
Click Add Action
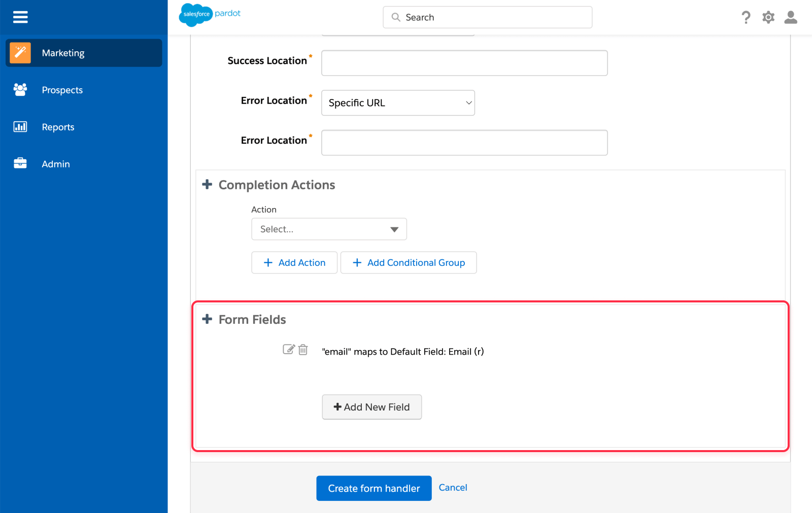(294, 262)
